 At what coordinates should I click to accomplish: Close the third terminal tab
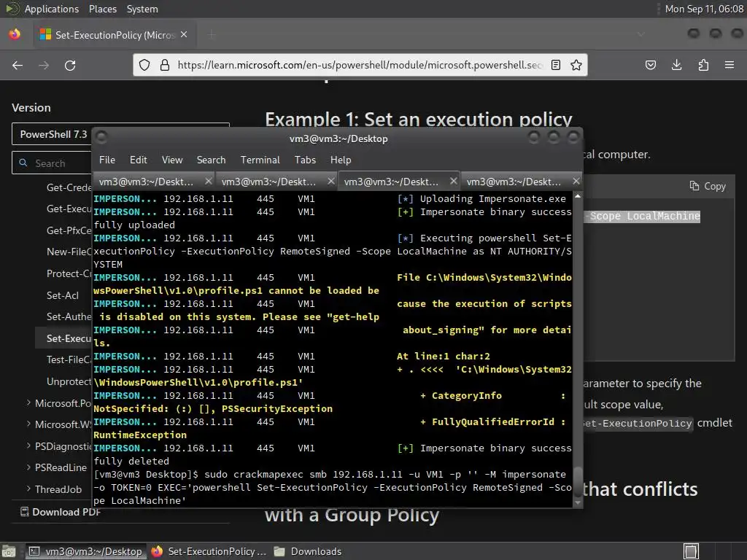pos(454,181)
